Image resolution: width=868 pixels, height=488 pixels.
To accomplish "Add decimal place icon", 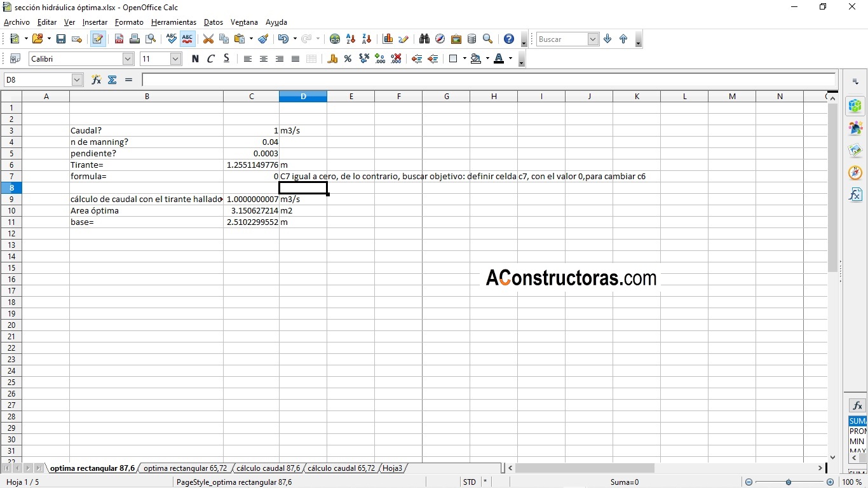I will pyautogui.click(x=380, y=59).
